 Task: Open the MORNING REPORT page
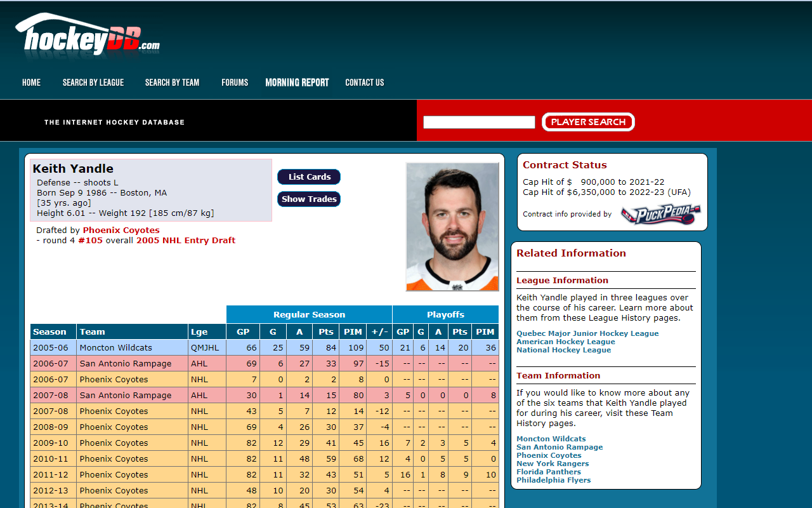(297, 83)
